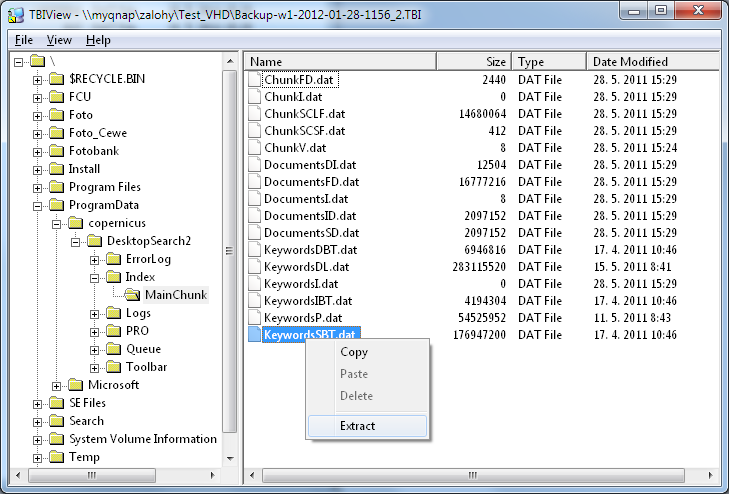Open the View menu
This screenshot has width=729, height=494.
coord(59,40)
